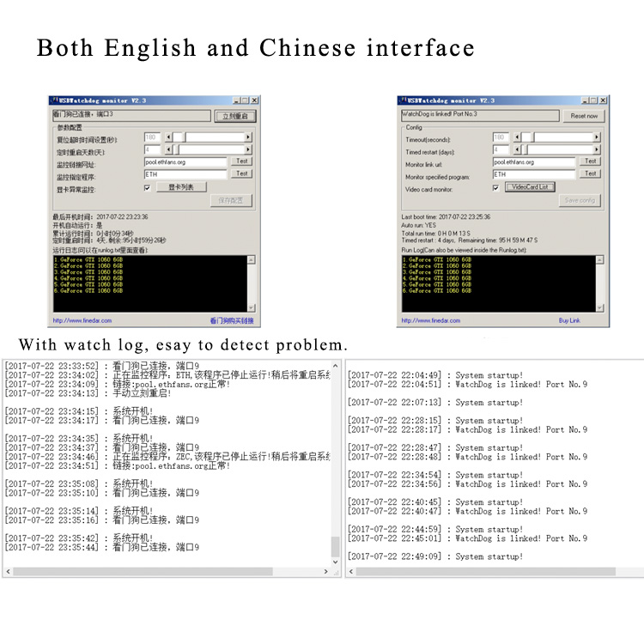Click the app icon in the English window title bar
The height and width of the screenshot is (644, 644).
point(402,100)
